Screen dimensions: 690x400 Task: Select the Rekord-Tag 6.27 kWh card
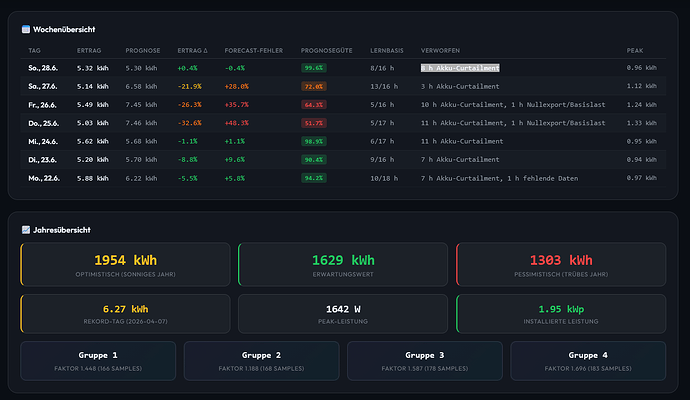click(125, 314)
